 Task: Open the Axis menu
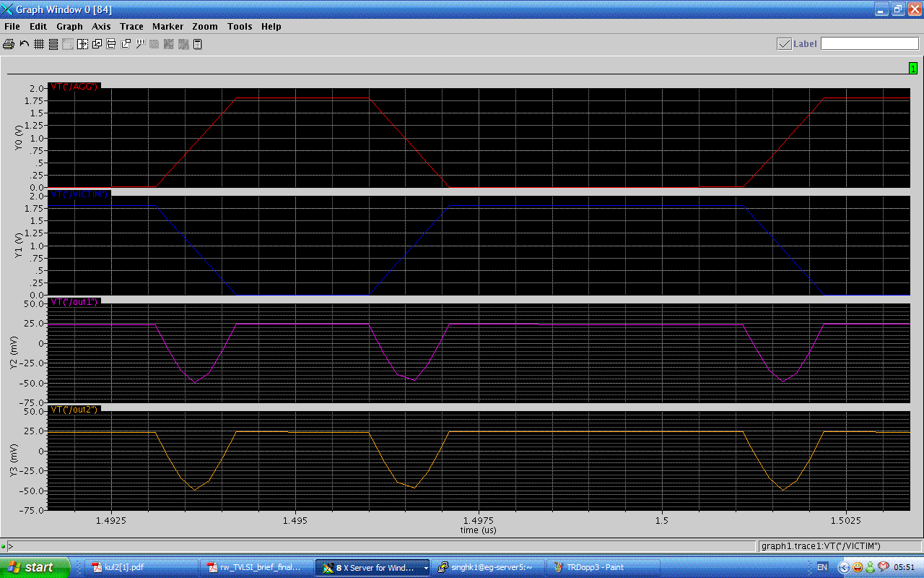[101, 27]
